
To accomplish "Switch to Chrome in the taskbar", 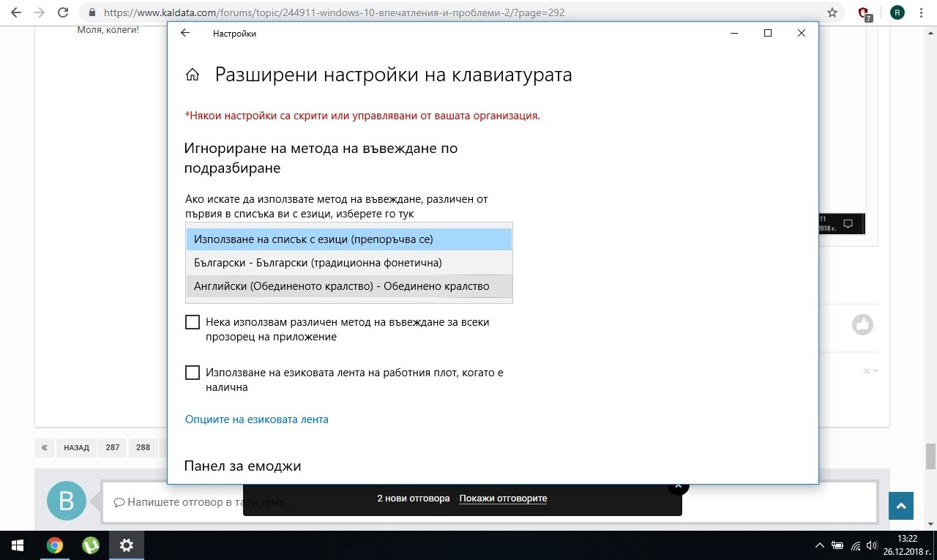I will tap(54, 545).
